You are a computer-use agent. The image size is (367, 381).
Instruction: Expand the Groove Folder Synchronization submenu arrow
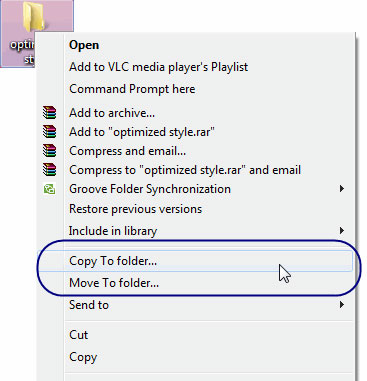tap(341, 189)
